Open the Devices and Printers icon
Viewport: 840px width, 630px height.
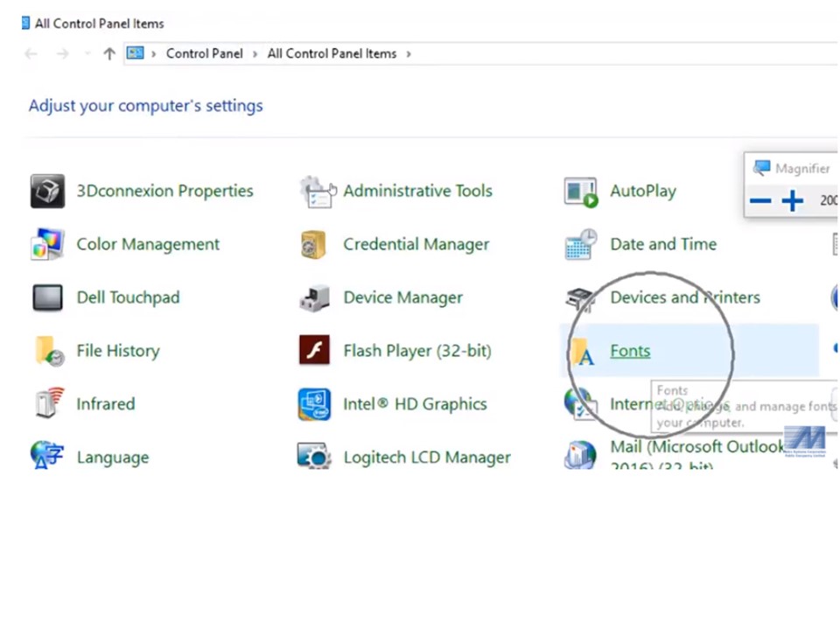click(581, 299)
